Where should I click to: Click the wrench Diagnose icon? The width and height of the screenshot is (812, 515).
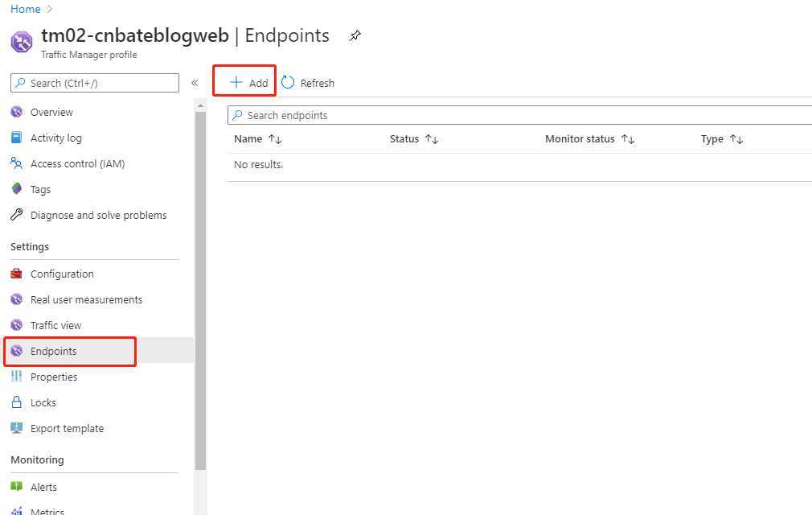click(x=17, y=215)
